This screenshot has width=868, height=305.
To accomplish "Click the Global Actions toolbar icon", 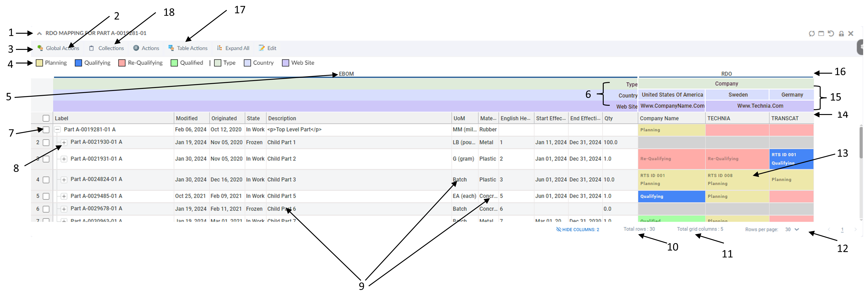I will 40,48.
